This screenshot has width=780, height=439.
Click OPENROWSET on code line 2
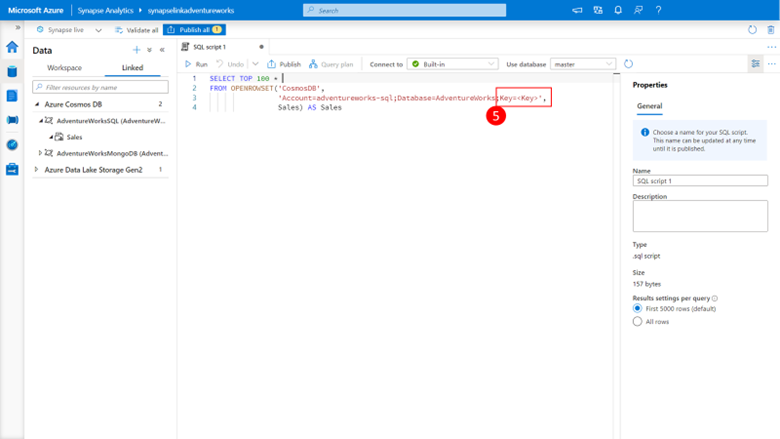pos(252,88)
